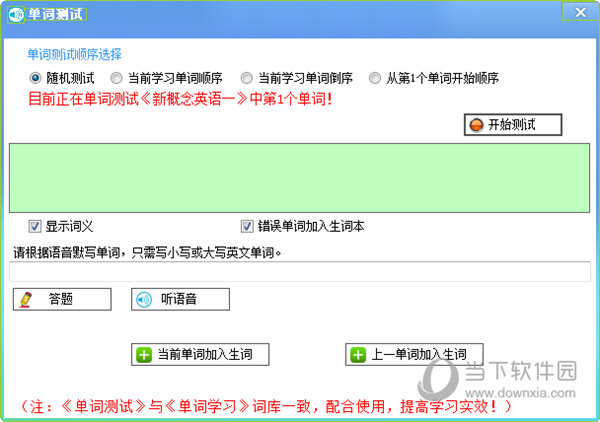The width and height of the screenshot is (600, 422).
Task: Focus the word dictation input field
Action: click(300, 272)
